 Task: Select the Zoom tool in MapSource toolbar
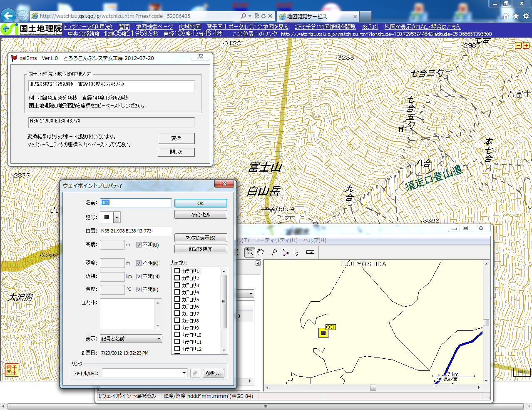[x=249, y=252]
